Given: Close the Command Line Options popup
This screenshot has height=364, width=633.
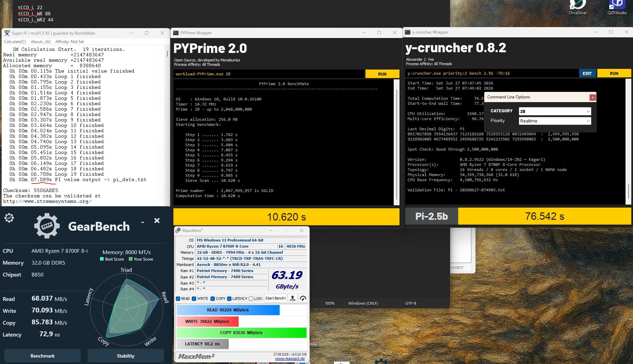Looking at the screenshot, I should [593, 97].
